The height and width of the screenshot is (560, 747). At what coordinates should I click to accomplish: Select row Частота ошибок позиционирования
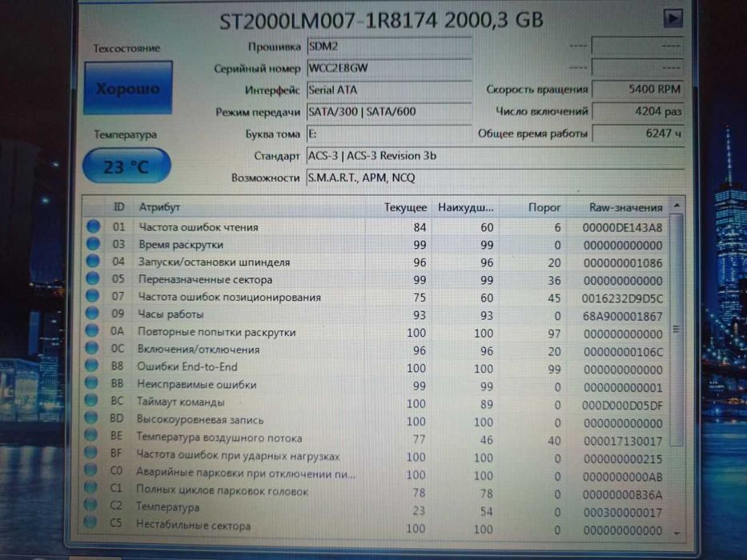click(x=376, y=298)
